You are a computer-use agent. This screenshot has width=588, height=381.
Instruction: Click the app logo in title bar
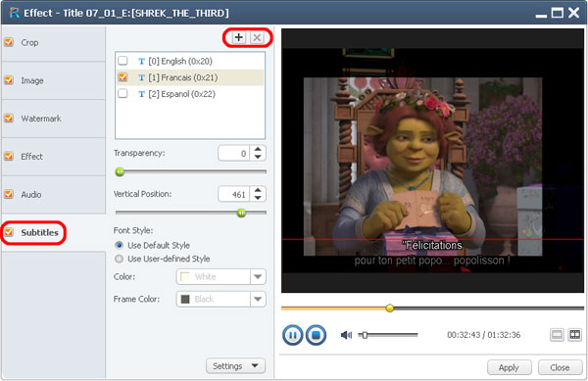point(14,13)
